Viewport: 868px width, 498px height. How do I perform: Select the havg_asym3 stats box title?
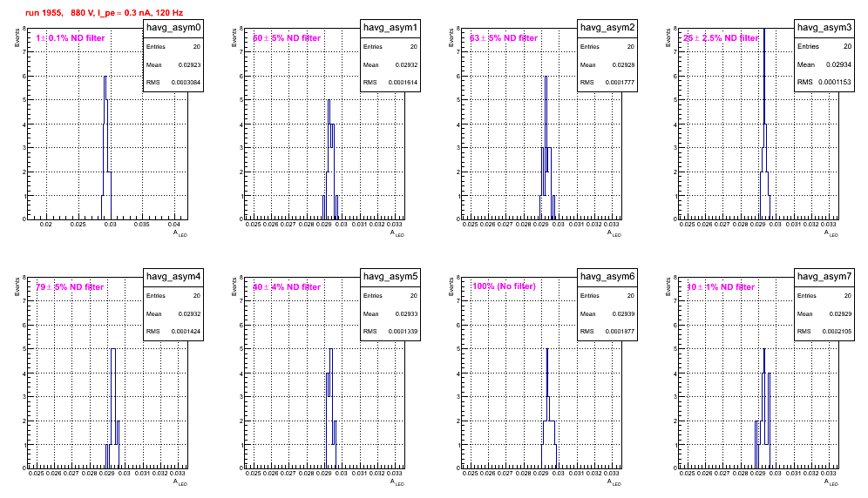[824, 28]
